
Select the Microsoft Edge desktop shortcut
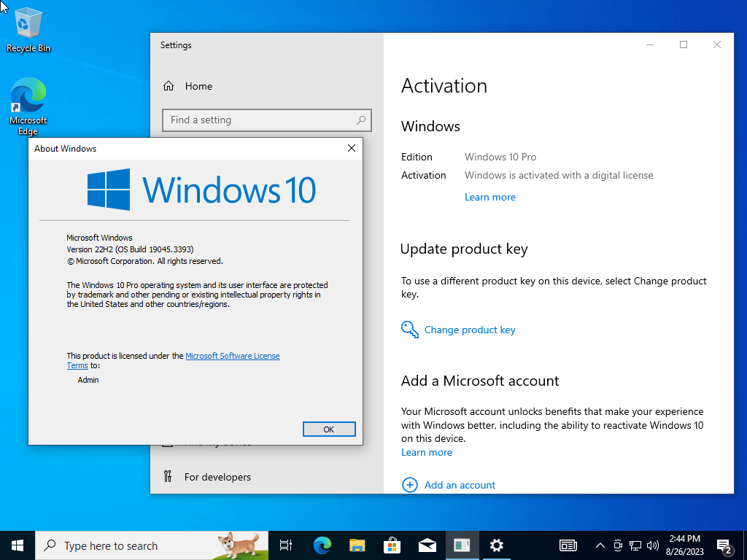(28, 106)
